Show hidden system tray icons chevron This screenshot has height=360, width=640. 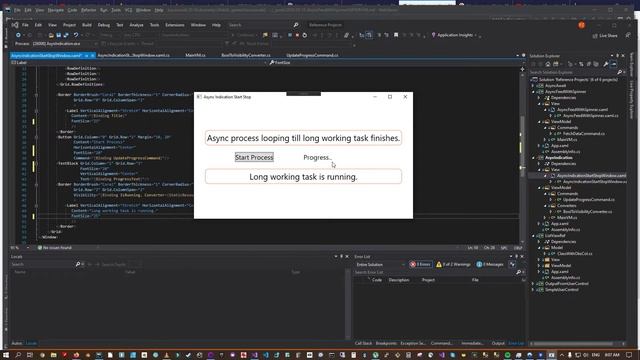562,355
